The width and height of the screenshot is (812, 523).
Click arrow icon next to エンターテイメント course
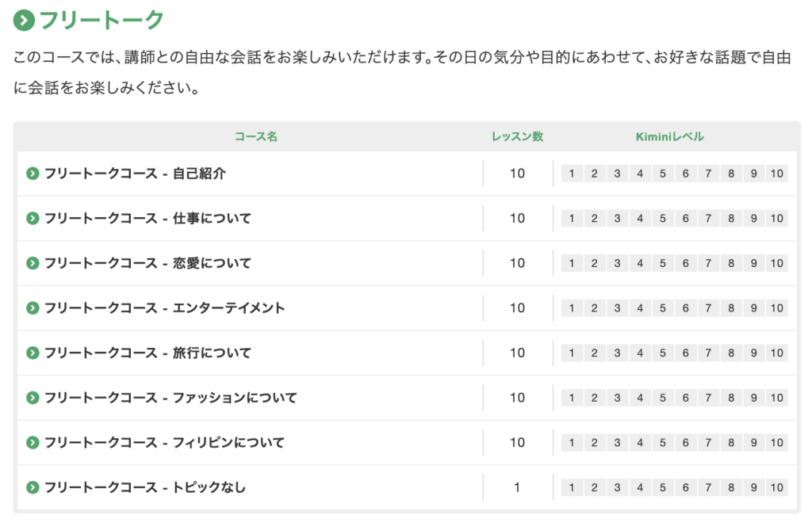coord(33,308)
